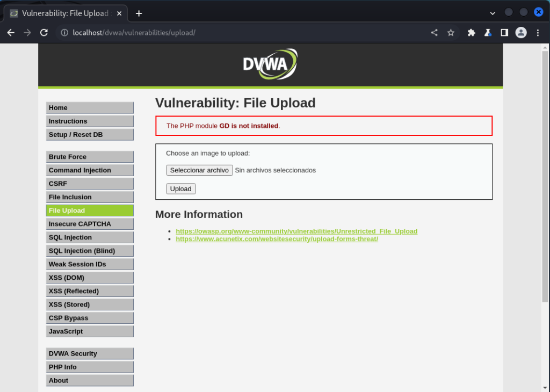Image resolution: width=550 pixels, height=392 pixels.
Task: Open XSS (Reflected) page
Action: point(90,291)
